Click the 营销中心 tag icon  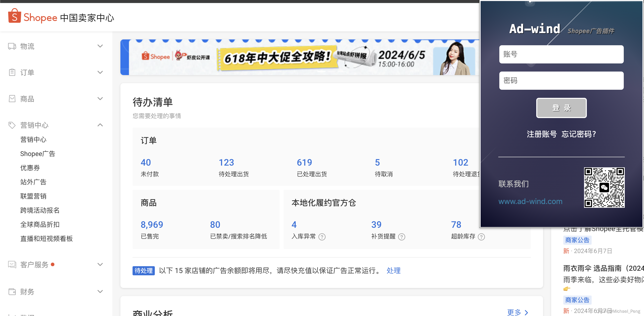(x=12, y=125)
